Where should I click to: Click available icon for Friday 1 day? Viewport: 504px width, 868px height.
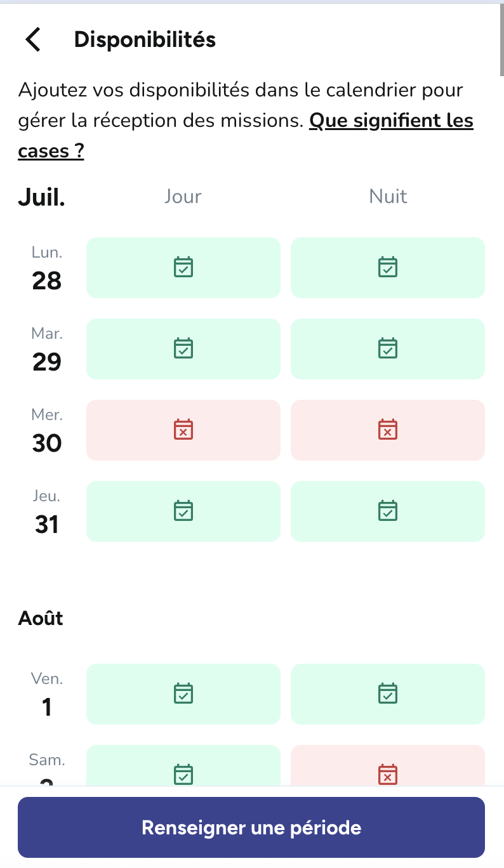tap(183, 694)
